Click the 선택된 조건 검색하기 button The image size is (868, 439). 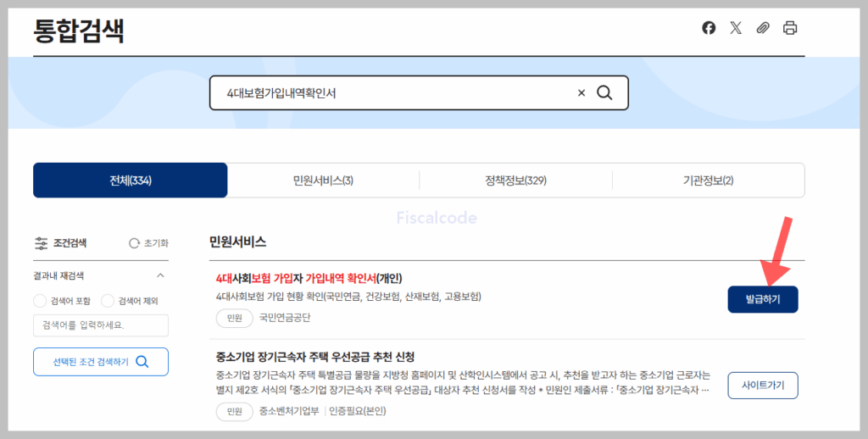click(x=101, y=362)
